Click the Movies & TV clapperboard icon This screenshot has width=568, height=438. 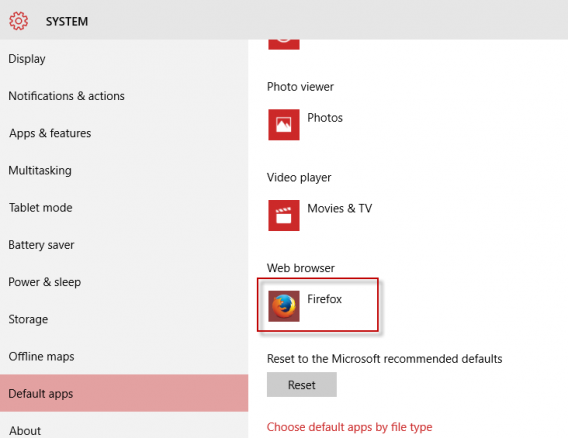284,215
